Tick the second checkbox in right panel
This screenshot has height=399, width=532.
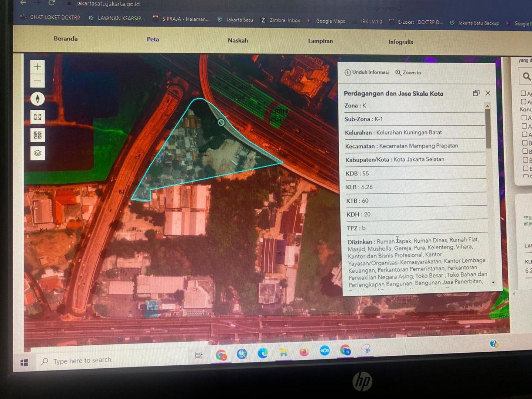click(x=524, y=102)
